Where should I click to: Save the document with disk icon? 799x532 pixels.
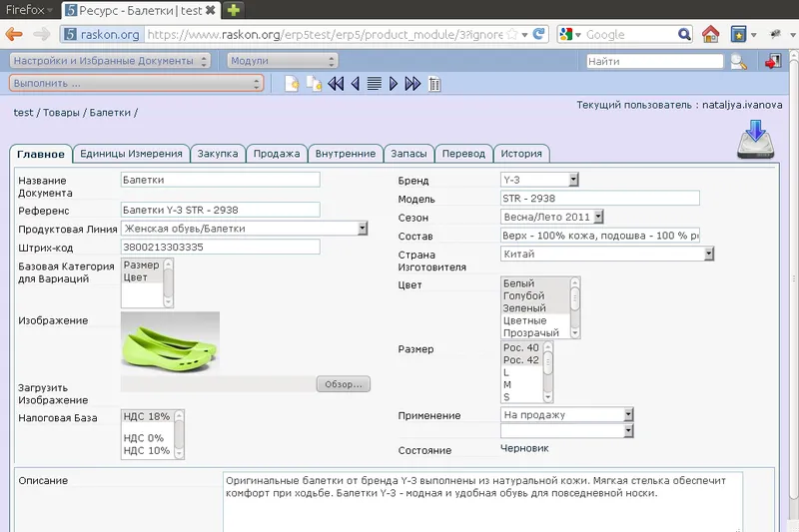point(756,141)
